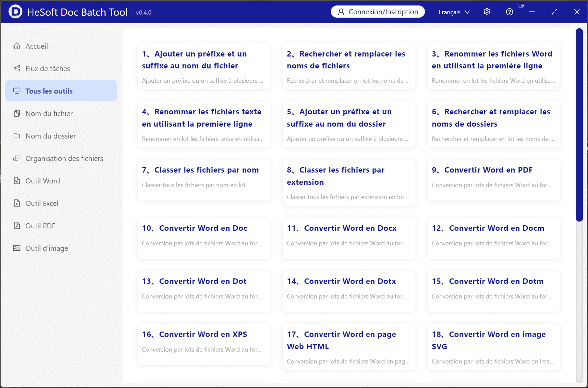Viewport: 588px width, 388px height.
Task: Go to Organisation des fichiers
Action: pos(64,158)
